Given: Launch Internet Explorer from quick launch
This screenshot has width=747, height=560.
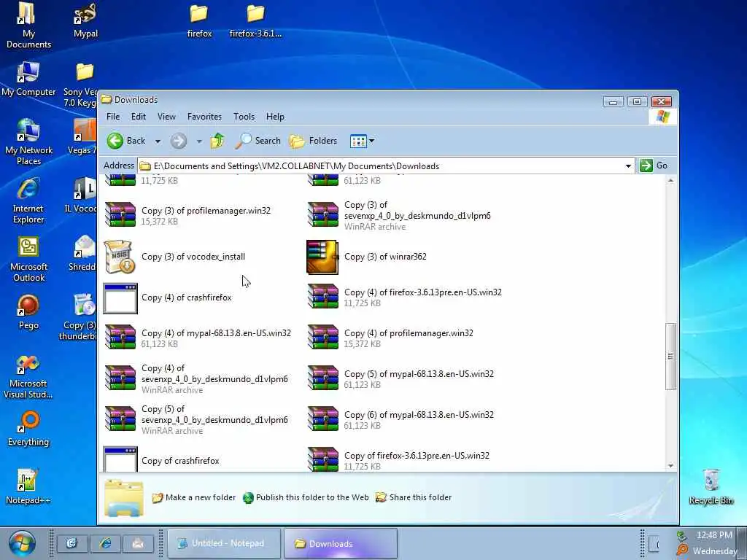Looking at the screenshot, I should point(105,543).
